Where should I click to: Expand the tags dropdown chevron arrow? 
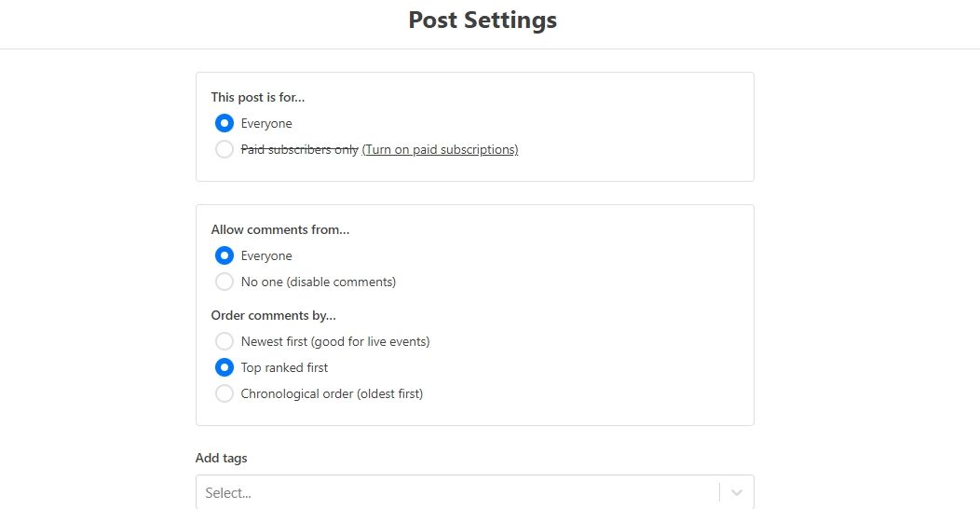737,492
